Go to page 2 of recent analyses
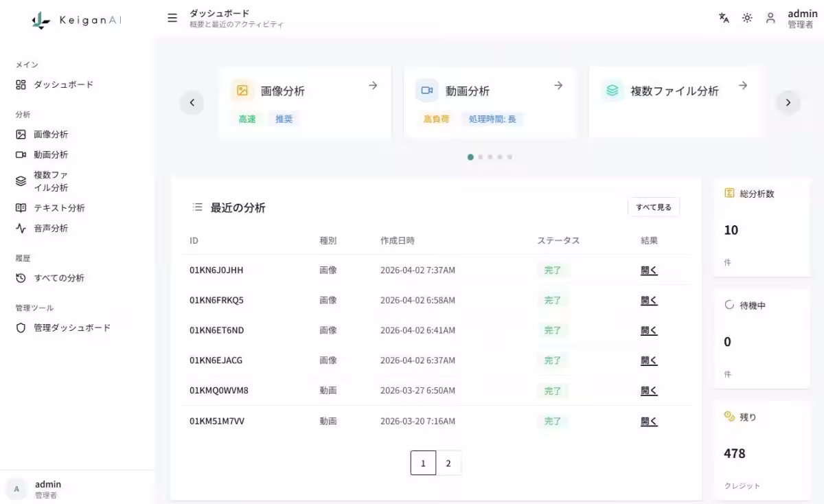Viewport: 824px width, 504px height. coord(449,463)
